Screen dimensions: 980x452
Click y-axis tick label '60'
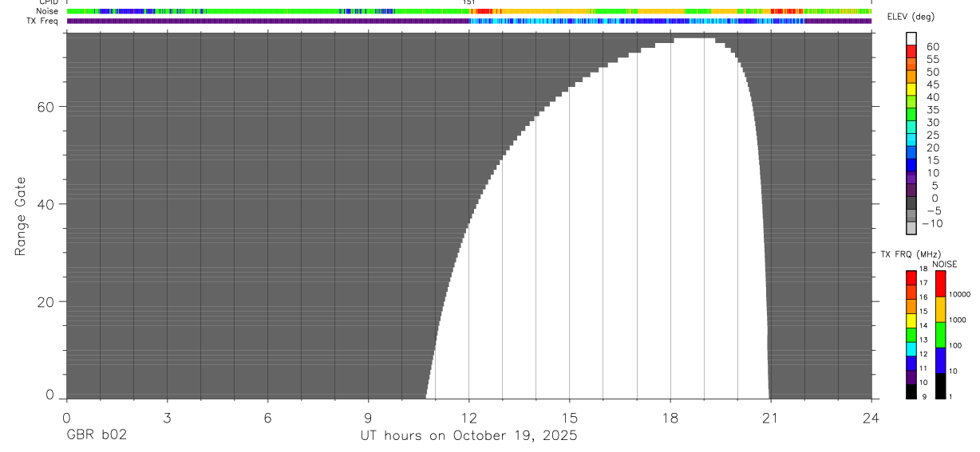click(x=48, y=107)
